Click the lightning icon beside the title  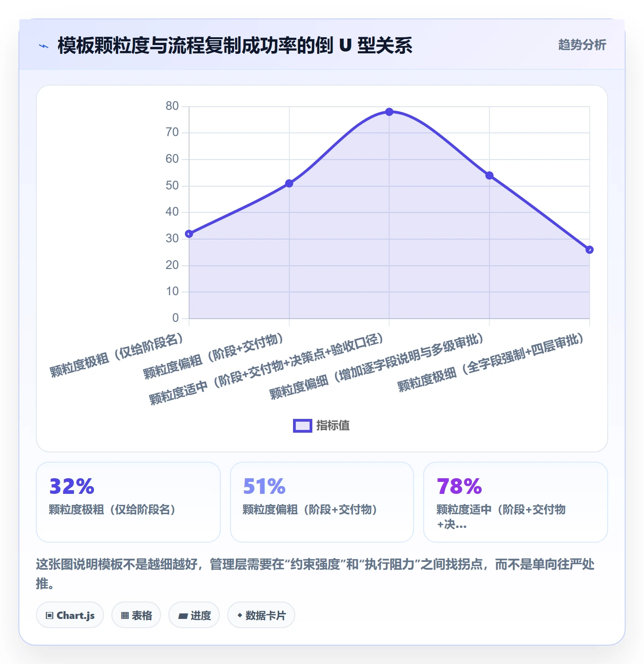point(43,46)
